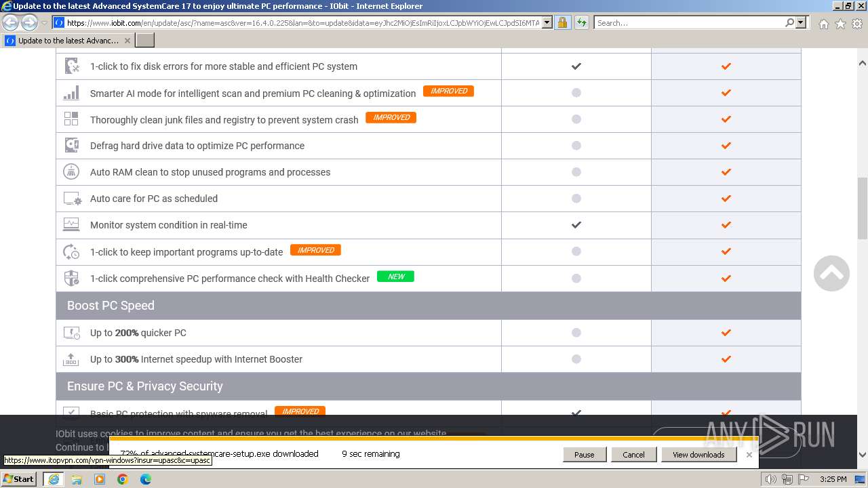Click 'Ensure PC & Privacy Security' header
The height and width of the screenshot is (488, 868).
[x=428, y=386]
